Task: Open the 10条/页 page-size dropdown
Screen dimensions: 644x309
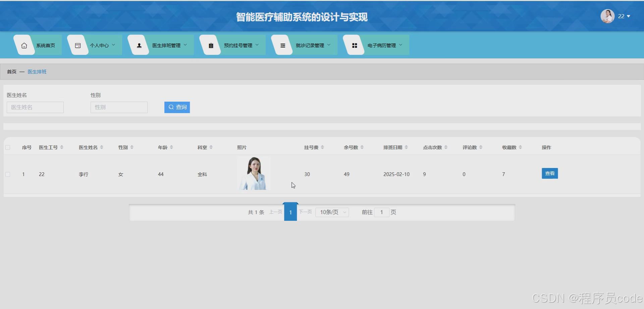Action: tap(332, 212)
